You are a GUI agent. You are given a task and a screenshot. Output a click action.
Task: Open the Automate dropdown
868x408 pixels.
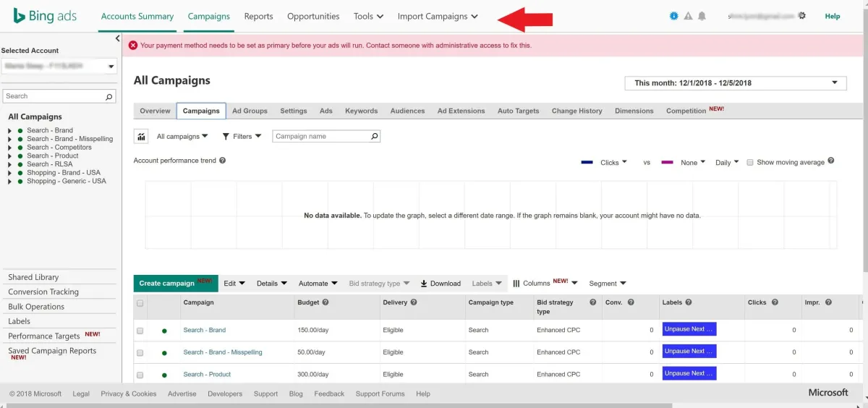click(318, 284)
